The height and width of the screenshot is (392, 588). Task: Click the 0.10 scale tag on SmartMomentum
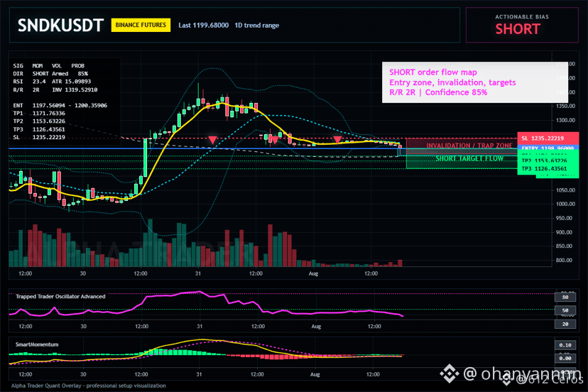pyautogui.click(x=565, y=345)
